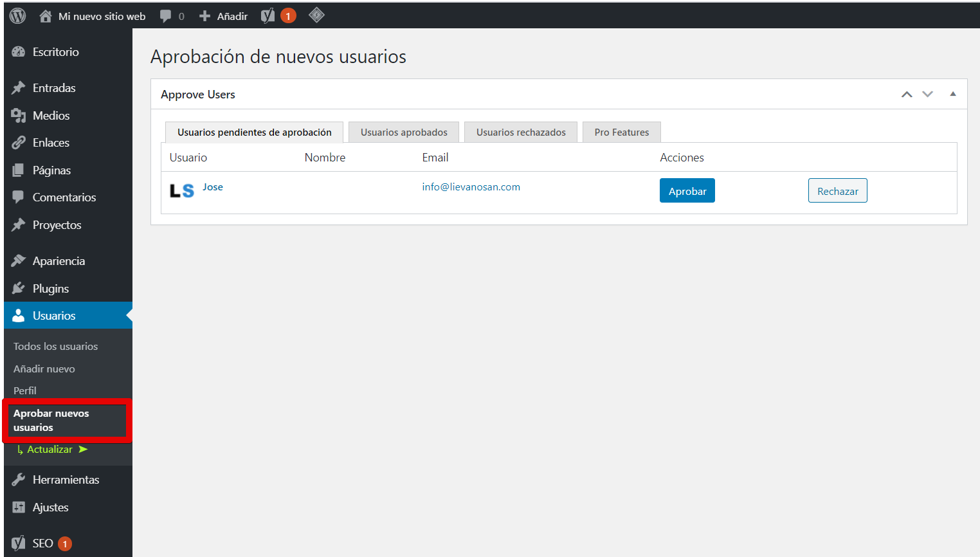Image resolution: width=980 pixels, height=557 pixels.
Task: Click the Plugins plug icon
Action: tap(19, 289)
